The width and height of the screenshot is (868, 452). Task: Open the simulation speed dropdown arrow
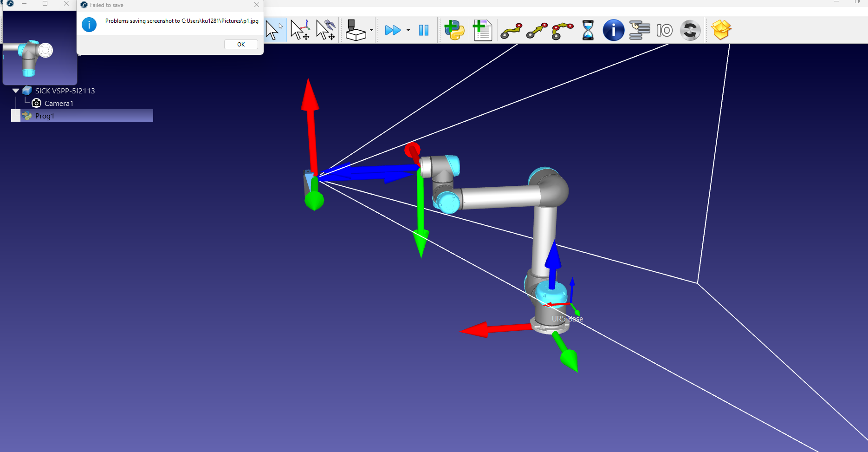408,31
